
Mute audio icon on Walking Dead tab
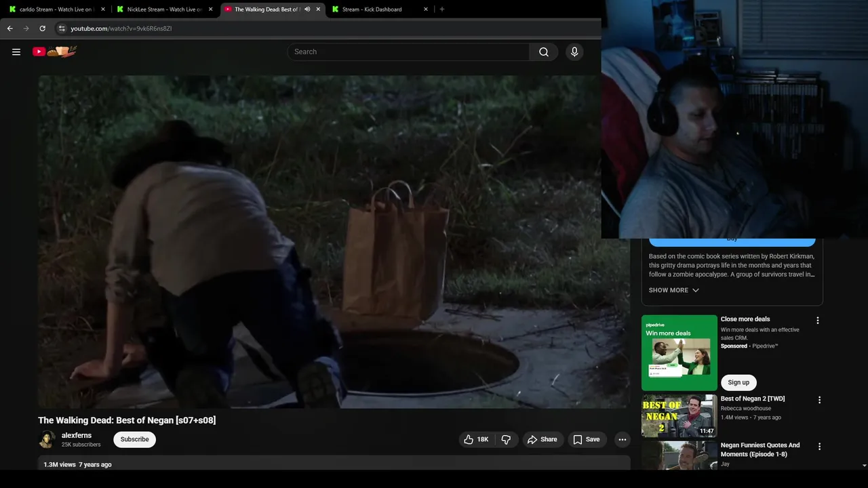click(307, 9)
